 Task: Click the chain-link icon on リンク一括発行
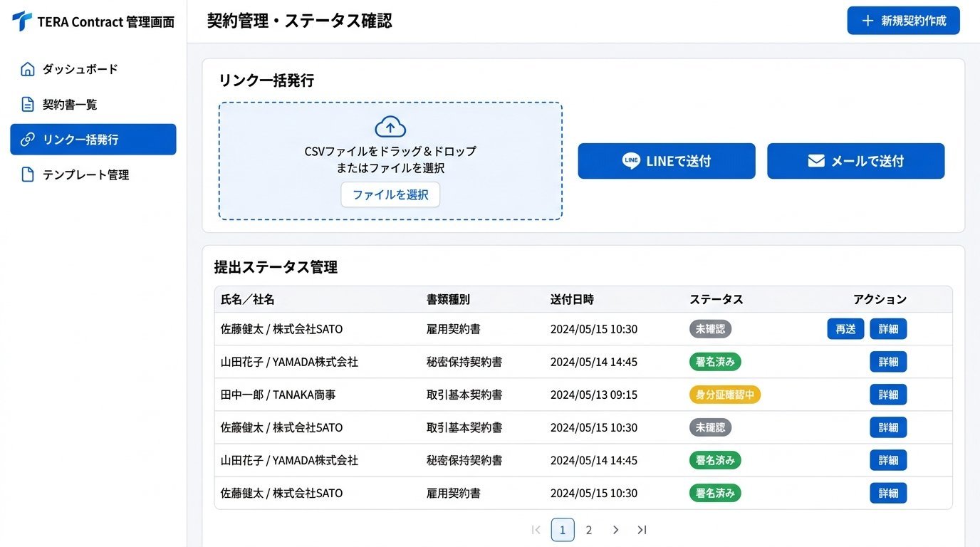[26, 140]
